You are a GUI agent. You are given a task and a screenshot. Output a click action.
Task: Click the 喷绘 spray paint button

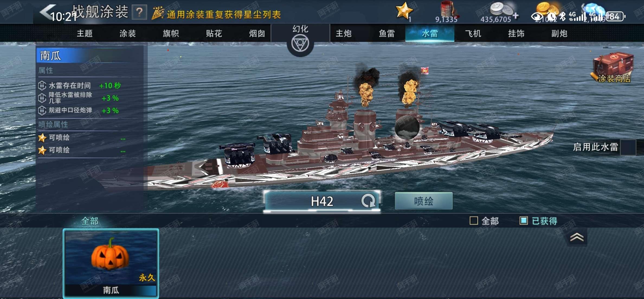pos(424,201)
